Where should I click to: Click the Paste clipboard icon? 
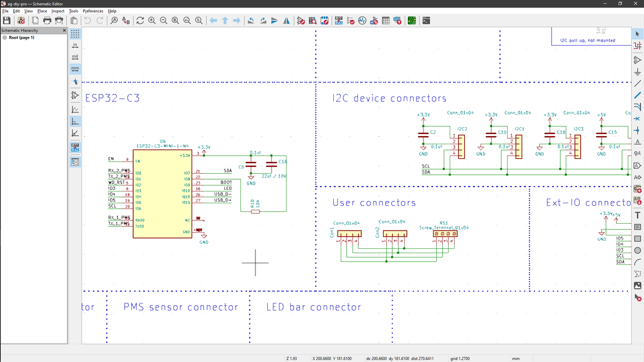[x=74, y=20]
